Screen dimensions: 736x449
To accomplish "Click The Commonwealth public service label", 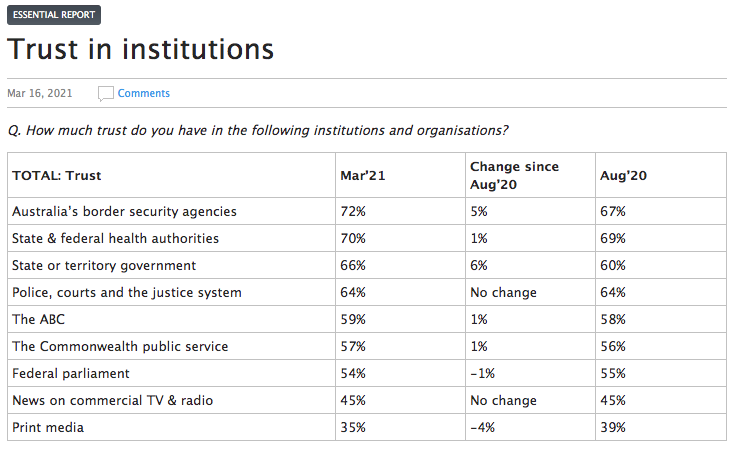I will [120, 347].
